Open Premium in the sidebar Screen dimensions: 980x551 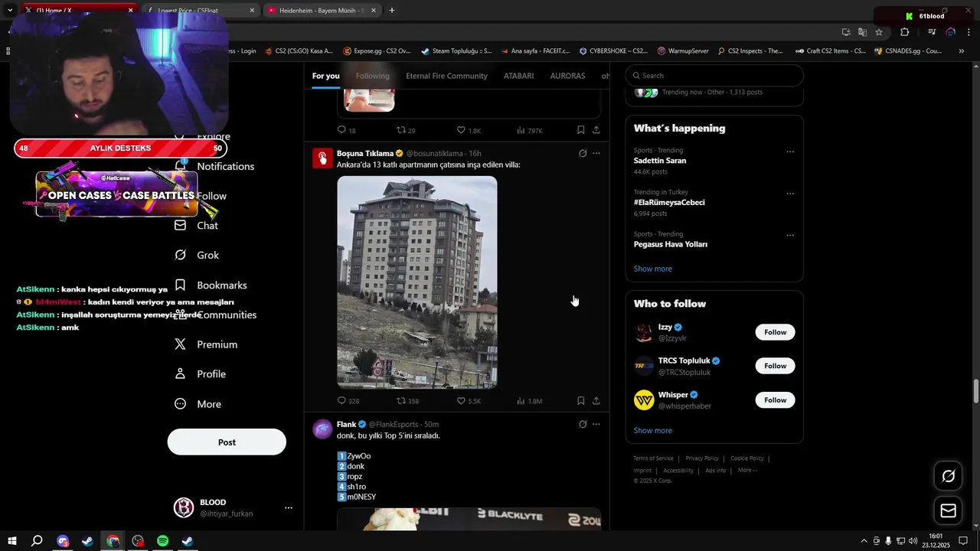(x=206, y=344)
